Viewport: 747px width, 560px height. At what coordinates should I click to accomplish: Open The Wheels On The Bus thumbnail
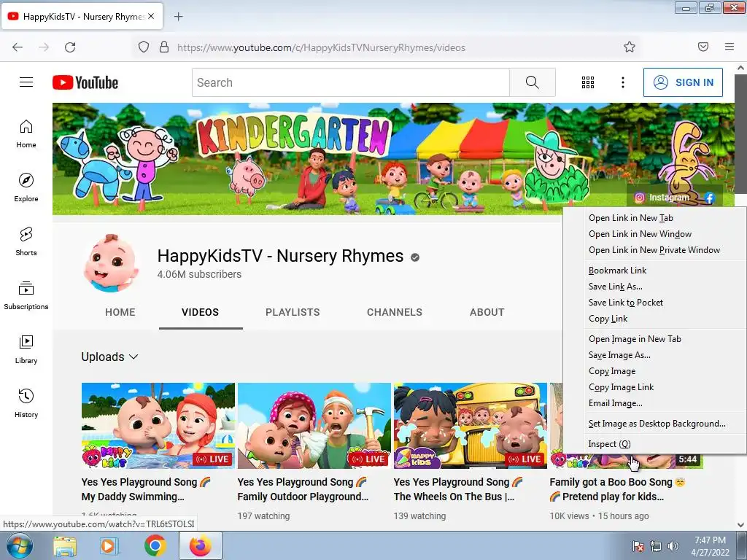[x=471, y=426]
